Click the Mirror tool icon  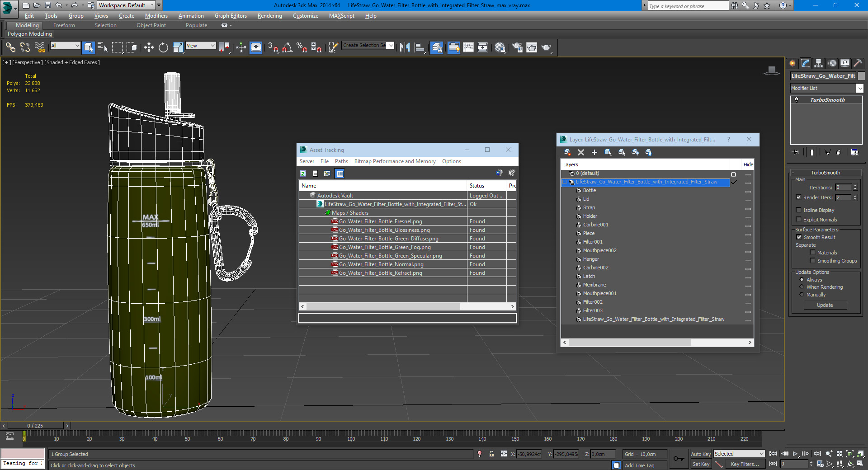(405, 47)
